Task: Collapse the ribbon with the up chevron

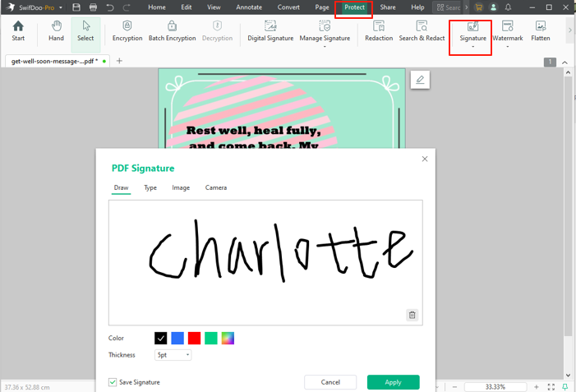Action: click(x=564, y=62)
